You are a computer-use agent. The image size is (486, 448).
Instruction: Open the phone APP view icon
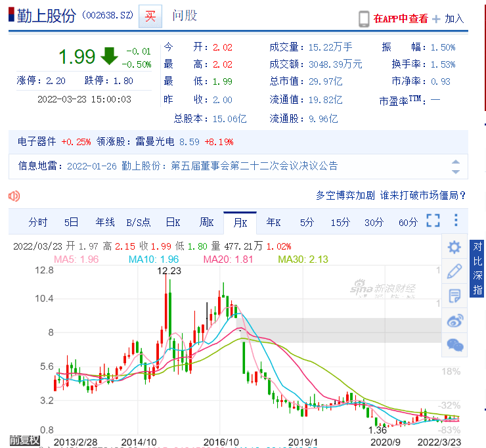pos(364,19)
